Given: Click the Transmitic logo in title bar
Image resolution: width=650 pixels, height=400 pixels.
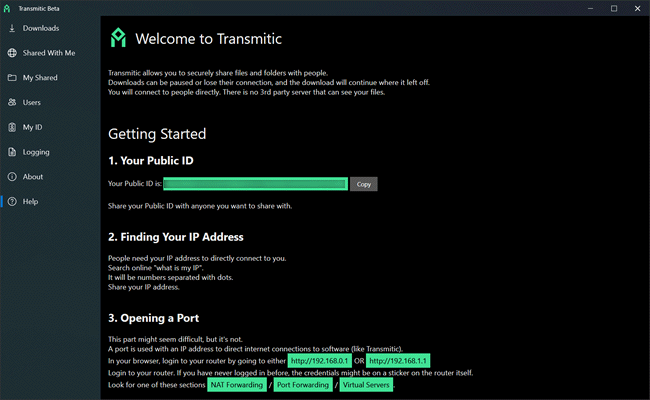Looking at the screenshot, I should 9,8.
